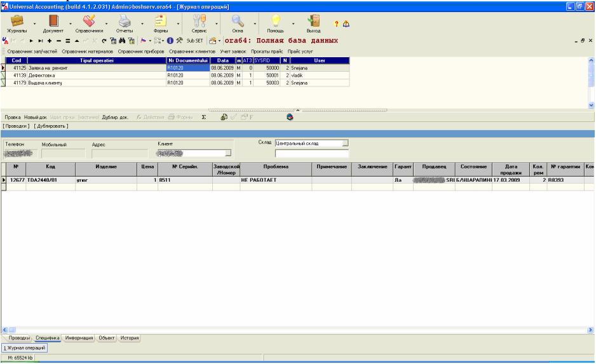596x364 pixels.
Task: Click the Правка button
Action: 13,118
